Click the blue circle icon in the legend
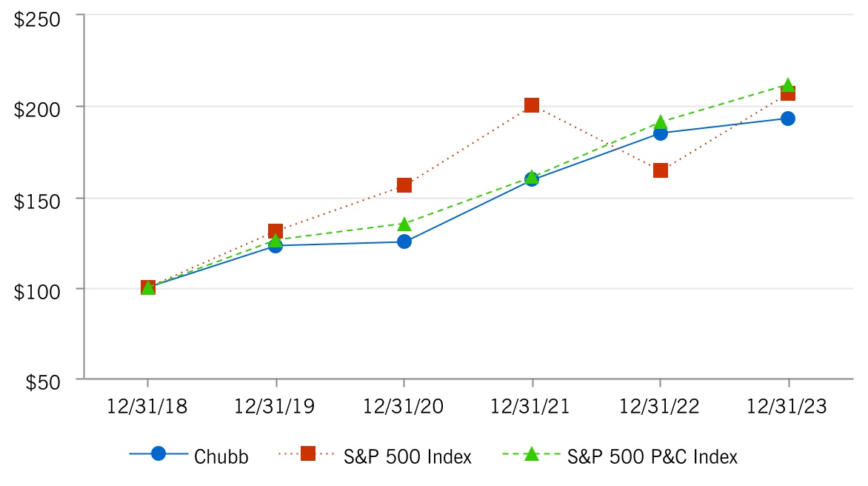This screenshot has width=868, height=486. click(158, 454)
